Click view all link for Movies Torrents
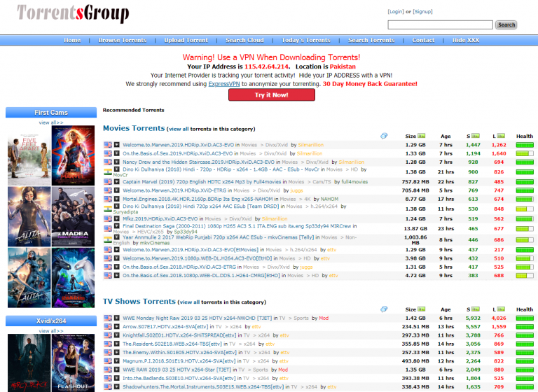This screenshot has height=392, width=538. pyautogui.click(x=179, y=129)
